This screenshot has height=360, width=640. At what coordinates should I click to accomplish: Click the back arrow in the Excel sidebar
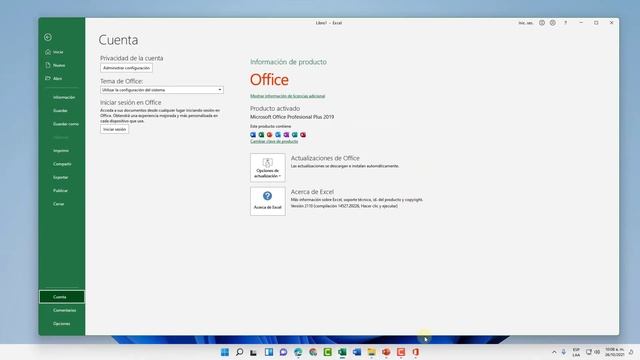48,37
